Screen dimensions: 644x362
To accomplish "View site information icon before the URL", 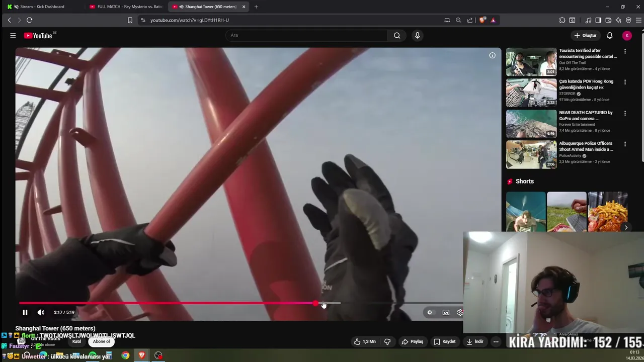I will click(143, 20).
